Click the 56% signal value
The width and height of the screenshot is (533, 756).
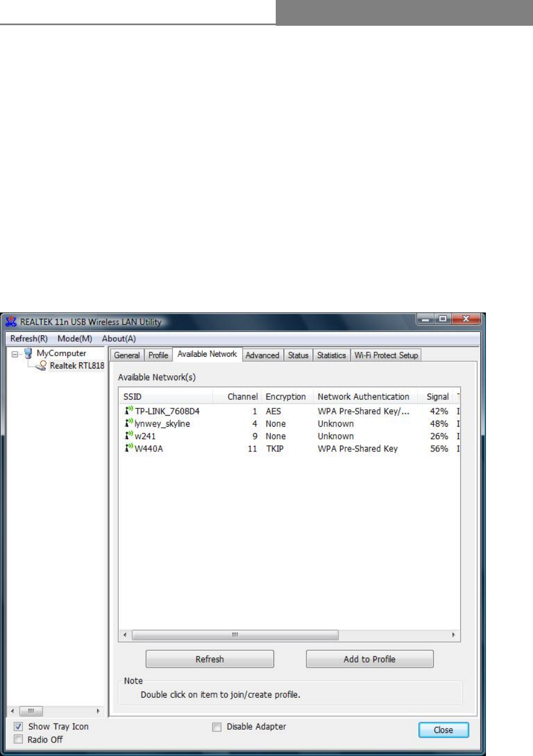(x=439, y=449)
